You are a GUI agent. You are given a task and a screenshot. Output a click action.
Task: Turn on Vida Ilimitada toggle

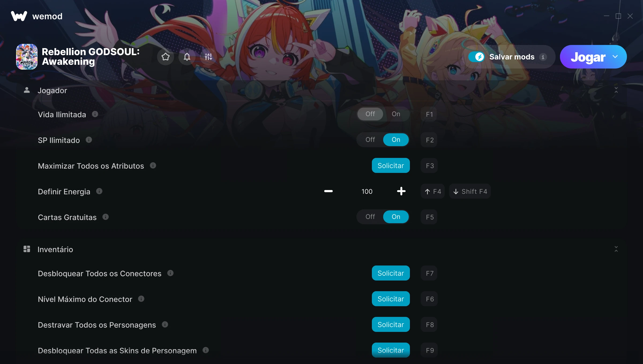tap(396, 114)
